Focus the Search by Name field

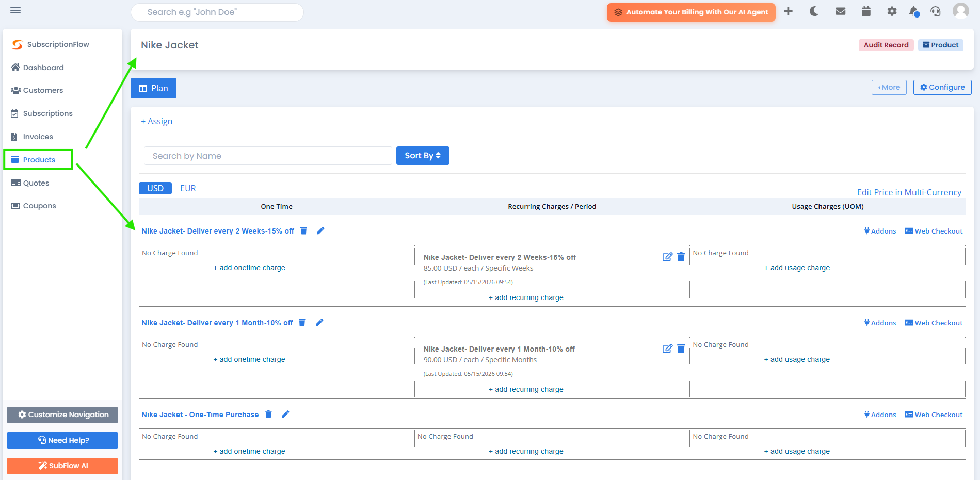(268, 156)
